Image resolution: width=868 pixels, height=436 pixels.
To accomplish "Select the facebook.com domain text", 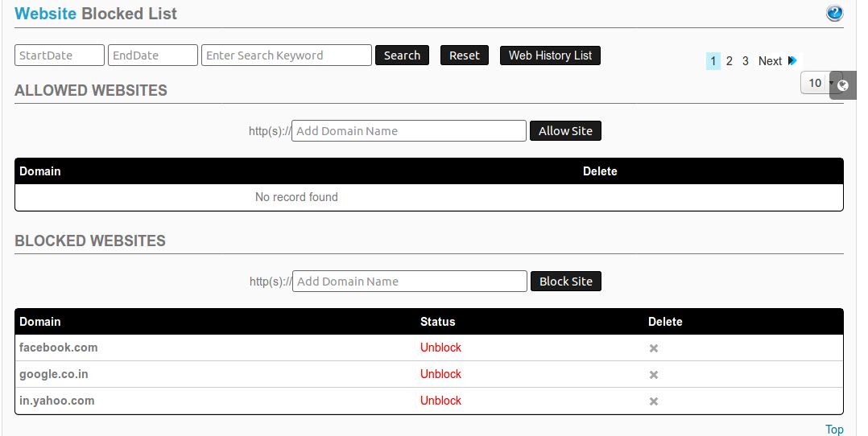I will coord(58,348).
